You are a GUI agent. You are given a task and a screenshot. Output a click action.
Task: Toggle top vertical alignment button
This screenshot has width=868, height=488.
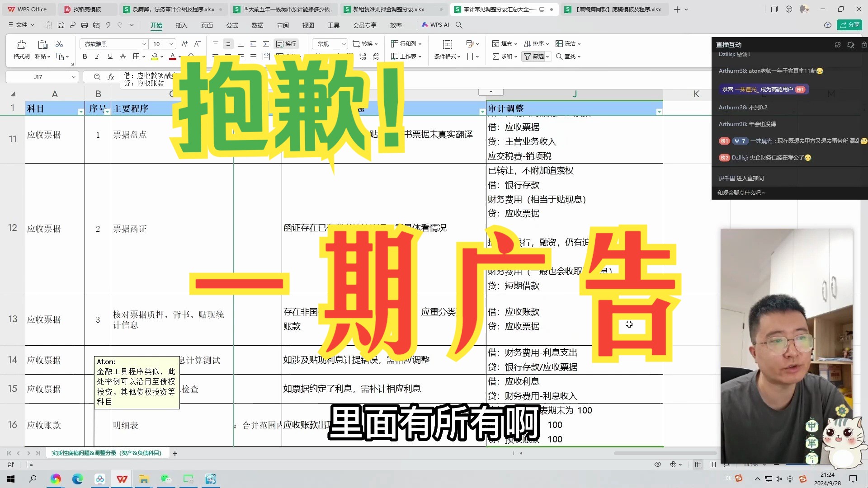tap(216, 44)
